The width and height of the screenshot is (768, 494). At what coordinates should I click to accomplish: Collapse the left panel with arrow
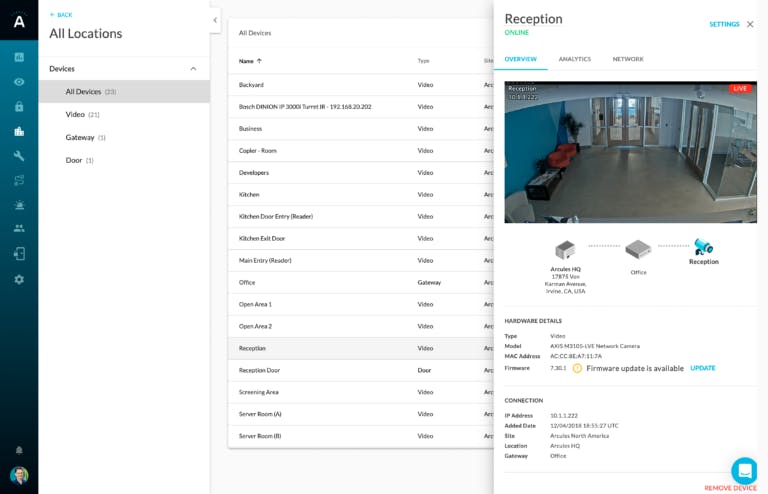[215, 20]
